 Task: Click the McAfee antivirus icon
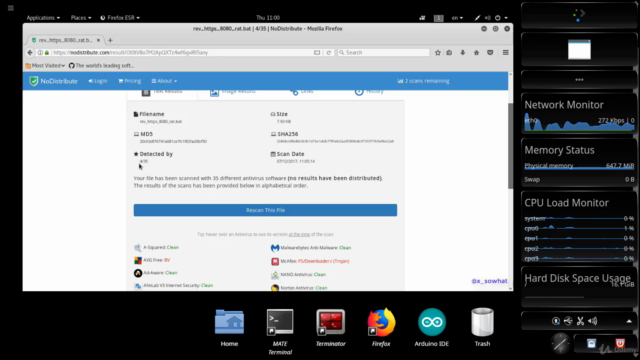pos(275,261)
